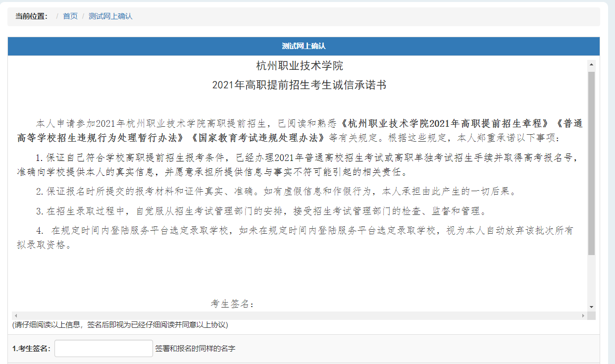Viewport: 615px width, 364px height.
Task: Click the horizontal scrollbar left arrow
Action: click(x=16, y=315)
